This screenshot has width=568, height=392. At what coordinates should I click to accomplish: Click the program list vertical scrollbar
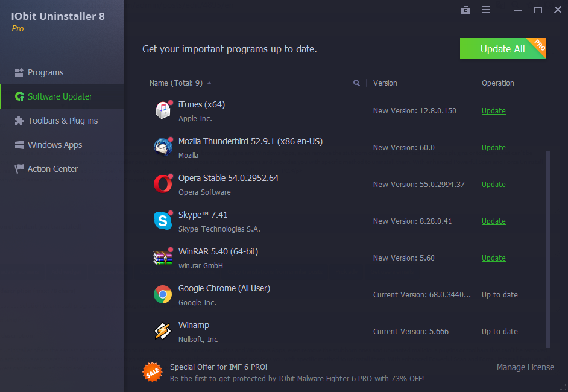tap(548, 249)
